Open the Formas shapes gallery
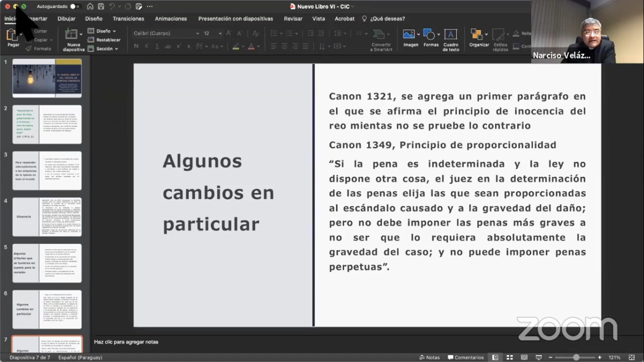The image size is (644, 362). click(429, 35)
